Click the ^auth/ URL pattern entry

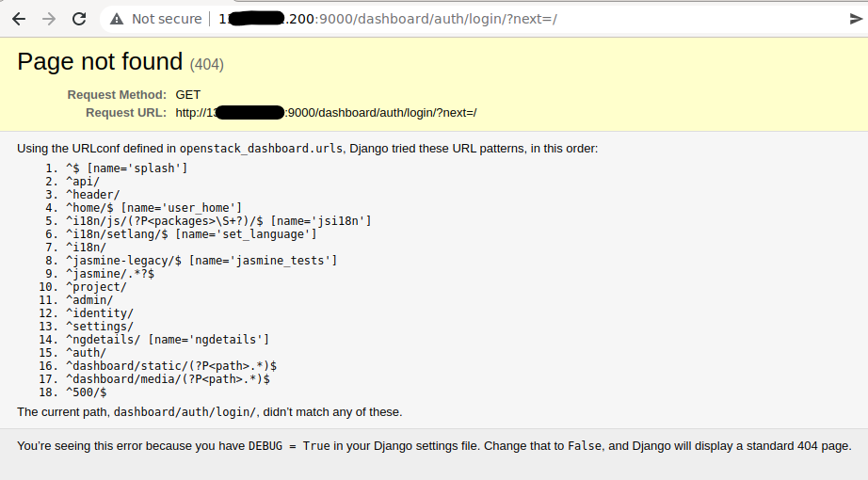pyautogui.click(x=86, y=353)
